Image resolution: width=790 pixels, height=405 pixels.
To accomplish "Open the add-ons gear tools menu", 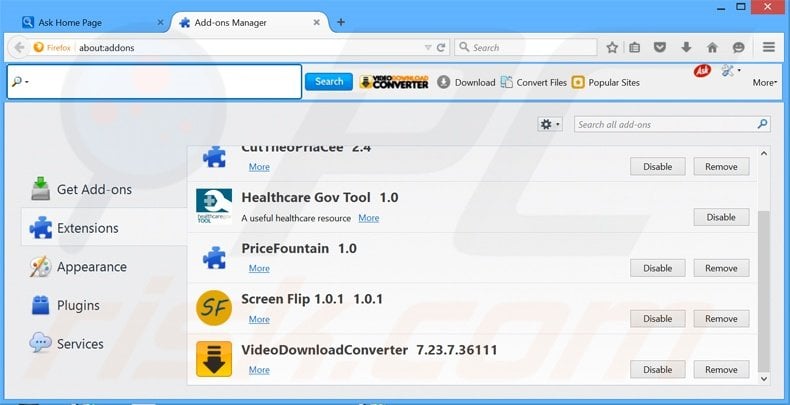I will [x=549, y=124].
